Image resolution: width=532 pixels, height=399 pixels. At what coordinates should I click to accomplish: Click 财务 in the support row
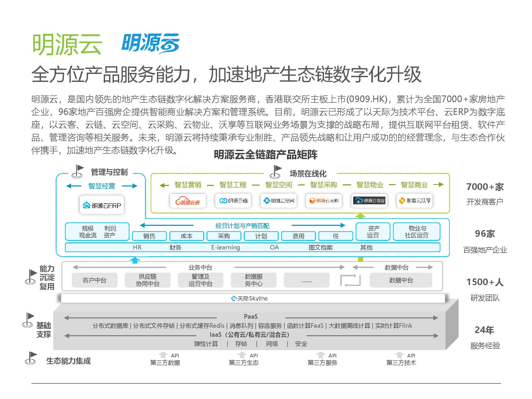[x=175, y=247]
